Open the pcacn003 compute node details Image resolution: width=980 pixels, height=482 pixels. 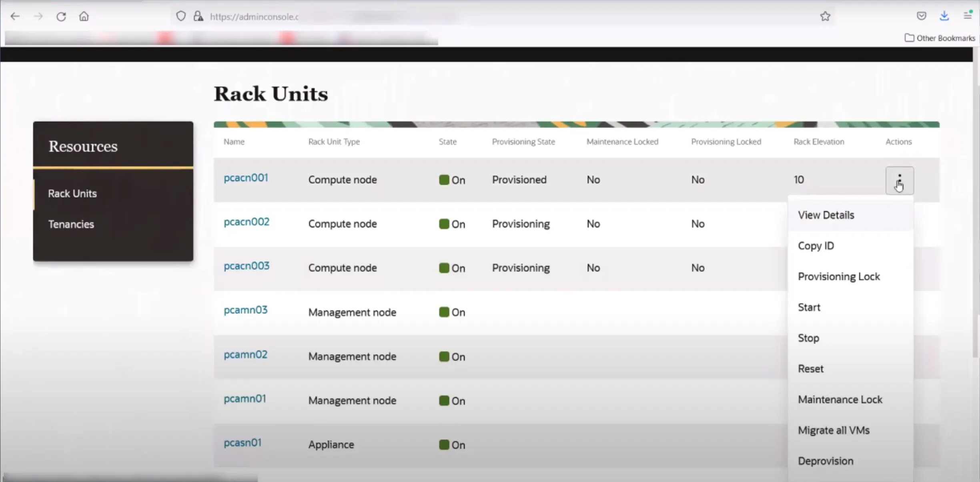[246, 265]
